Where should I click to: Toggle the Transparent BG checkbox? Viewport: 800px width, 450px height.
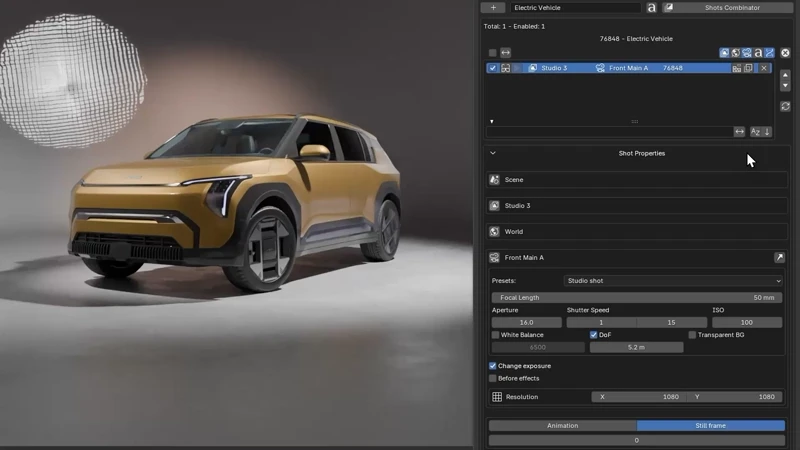point(692,335)
